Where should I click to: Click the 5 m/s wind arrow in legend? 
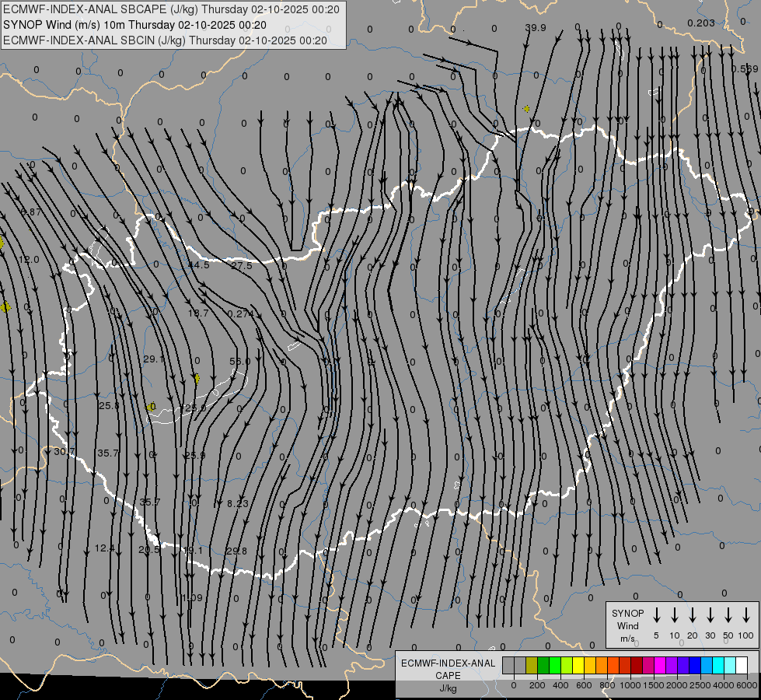click(656, 615)
